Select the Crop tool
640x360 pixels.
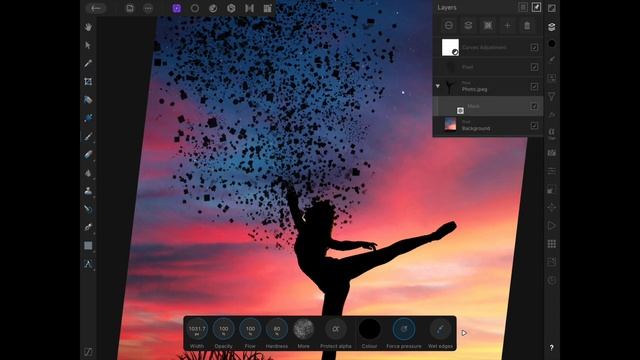[x=88, y=82]
